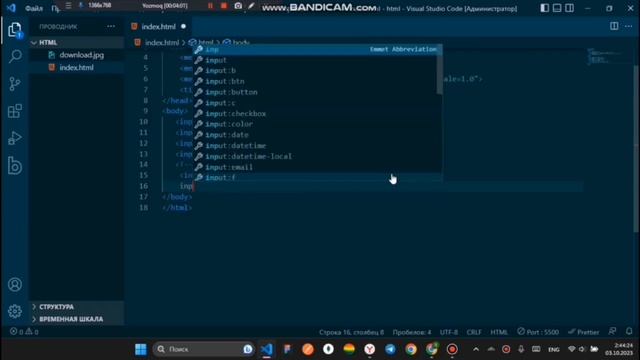Open the 'b' extension icon in activity bar
Screen dimensions: 640x360
pyautogui.click(x=15, y=166)
